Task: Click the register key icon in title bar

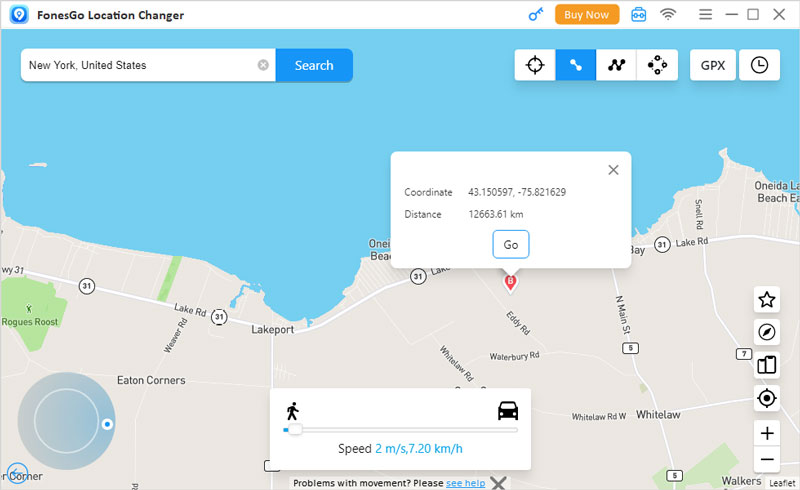Action: coord(534,15)
